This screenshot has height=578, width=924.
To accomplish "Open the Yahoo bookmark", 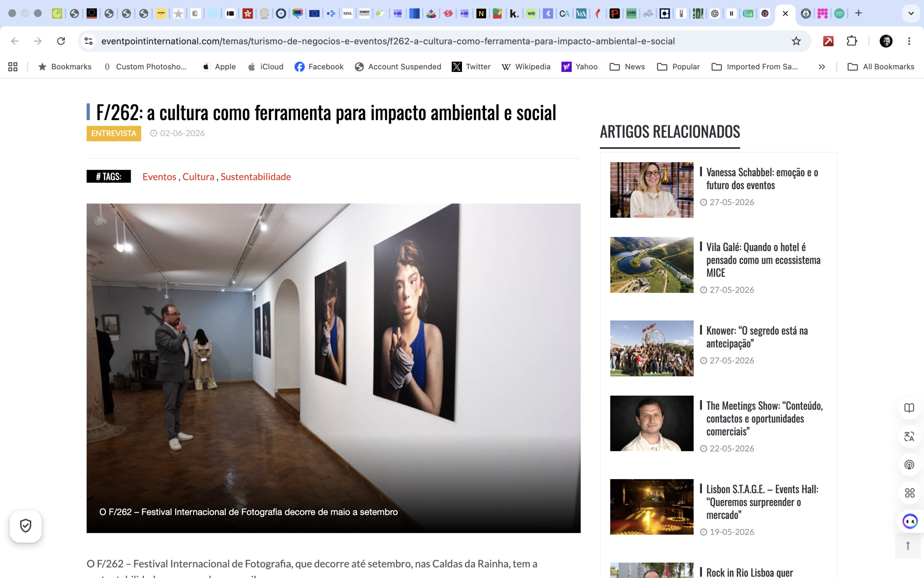I will click(x=580, y=67).
